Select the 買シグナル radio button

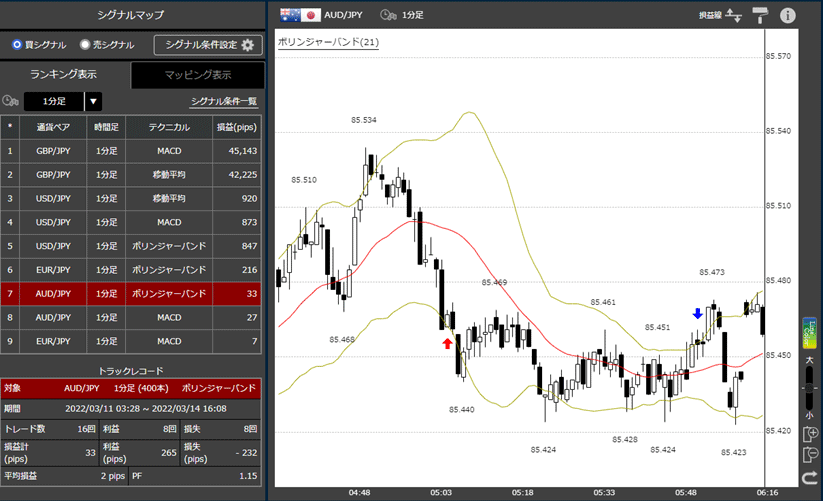coord(17,45)
